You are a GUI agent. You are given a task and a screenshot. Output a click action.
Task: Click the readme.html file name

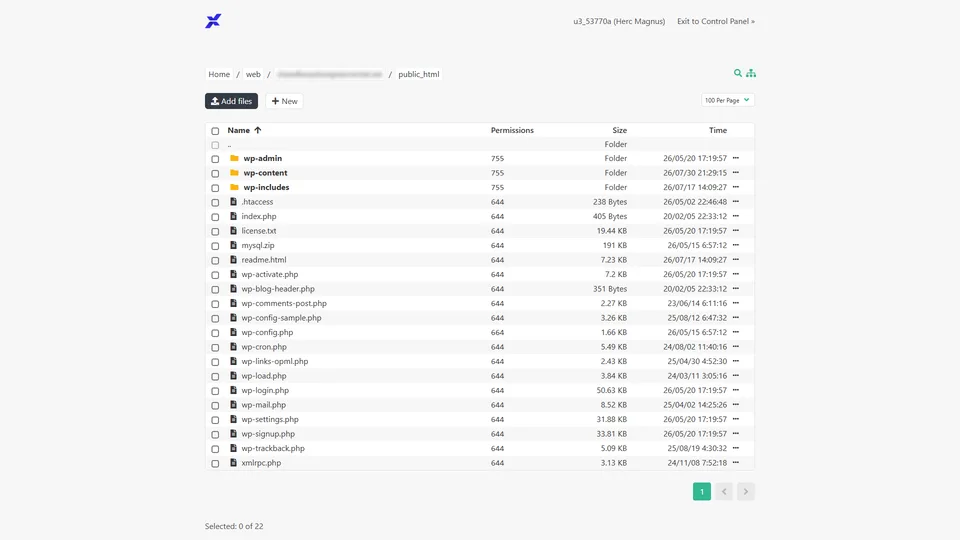click(264, 260)
